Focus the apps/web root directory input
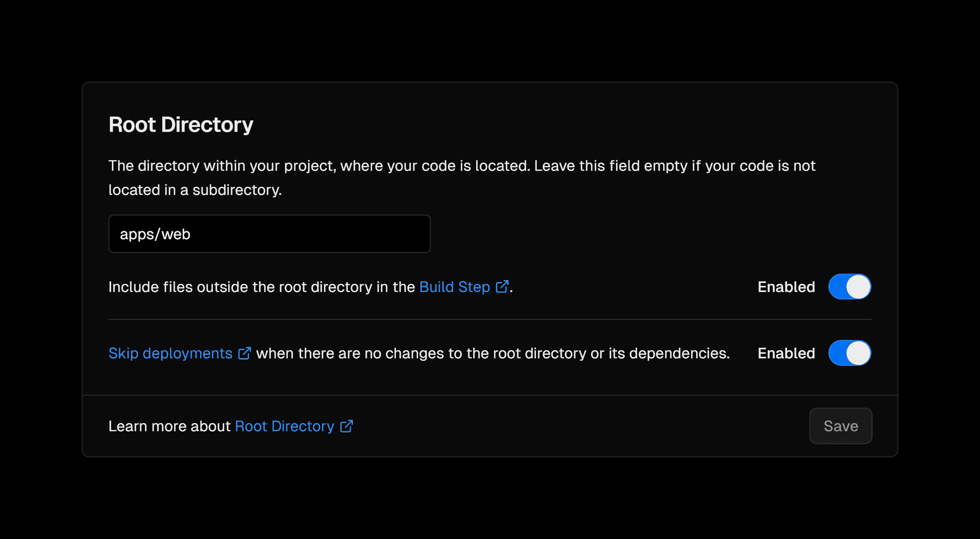 pyautogui.click(x=269, y=234)
